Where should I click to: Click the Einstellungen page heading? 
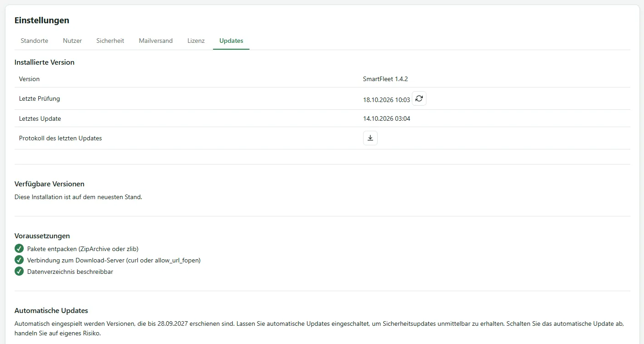tap(42, 21)
